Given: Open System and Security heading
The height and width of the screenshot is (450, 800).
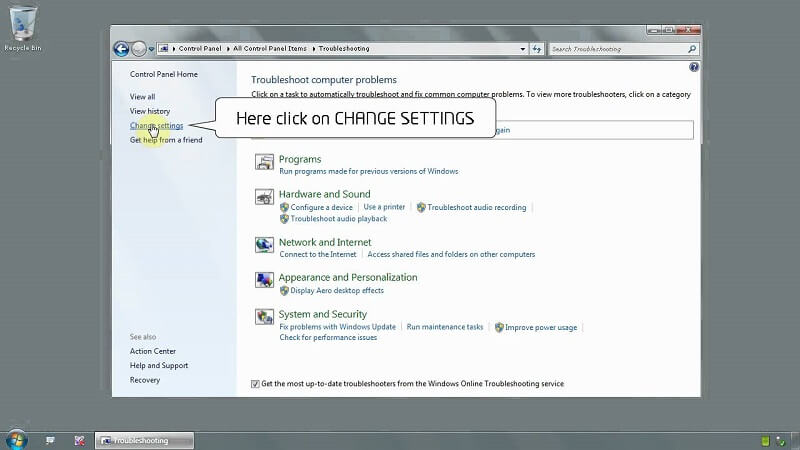Looking at the screenshot, I should click(x=322, y=314).
